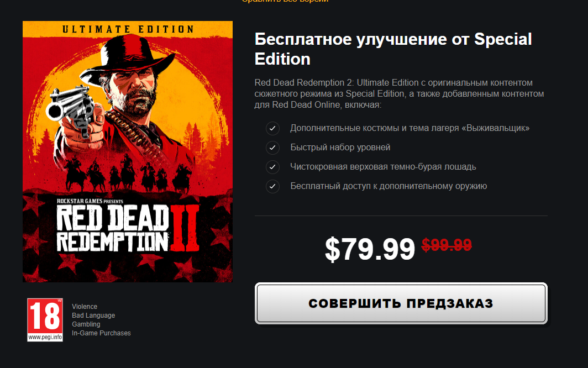Click the Gambling content descriptor
The height and width of the screenshot is (368, 588).
coord(86,324)
